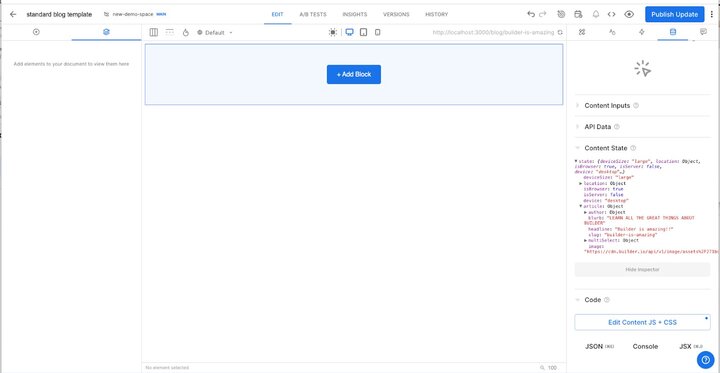Click the Publish Update button

[675, 14]
